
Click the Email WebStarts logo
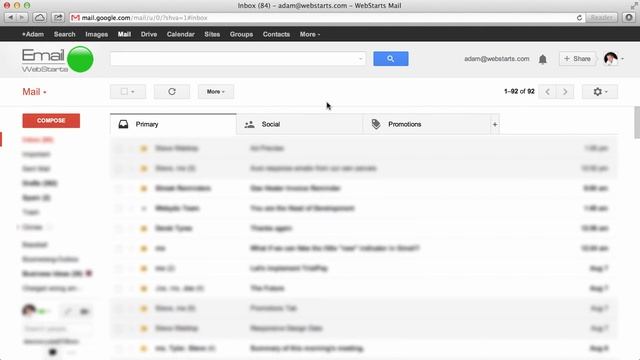[x=57, y=60]
